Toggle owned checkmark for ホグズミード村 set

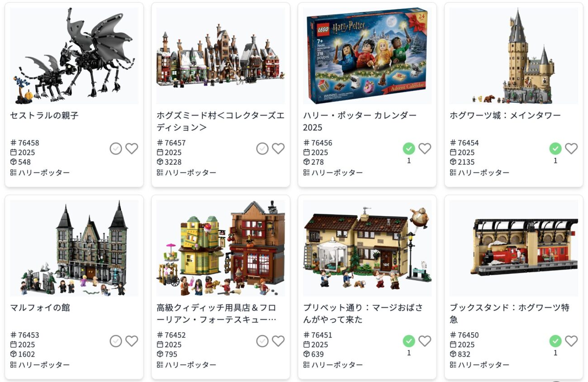(x=262, y=148)
